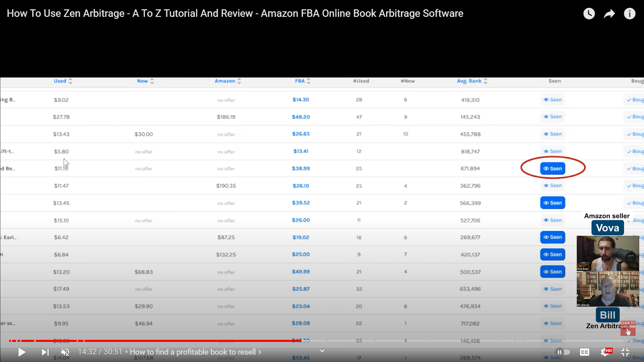This screenshot has height=362, width=644.
Task: Sort table by Amazon price
Action: [228, 81]
